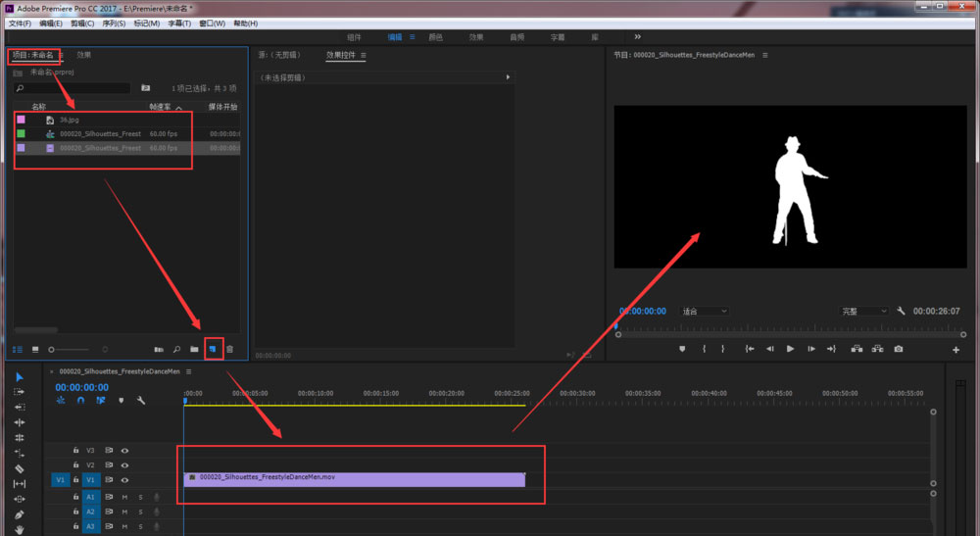Screen dimensions: 980x536
Task: Select the Razor tool in the tools panel
Action: [x=20, y=468]
